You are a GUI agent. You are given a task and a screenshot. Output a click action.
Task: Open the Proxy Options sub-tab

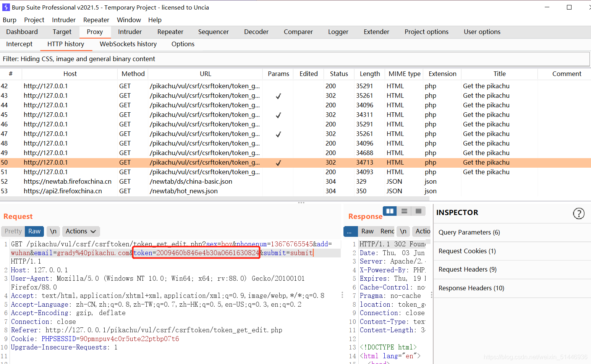pyautogui.click(x=183, y=44)
